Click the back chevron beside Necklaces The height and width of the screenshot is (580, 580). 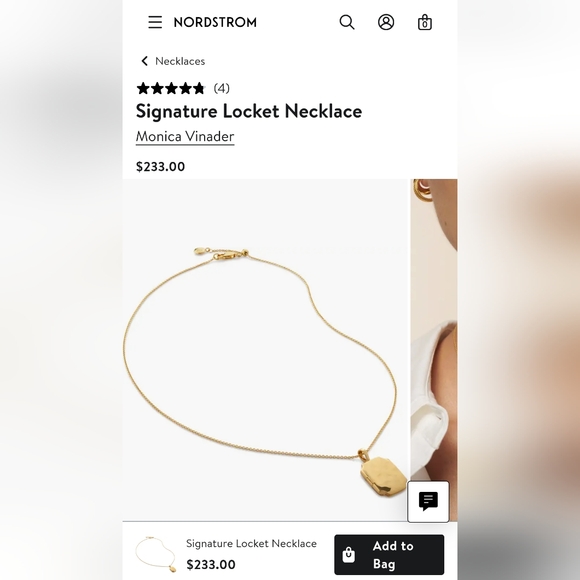(x=145, y=61)
